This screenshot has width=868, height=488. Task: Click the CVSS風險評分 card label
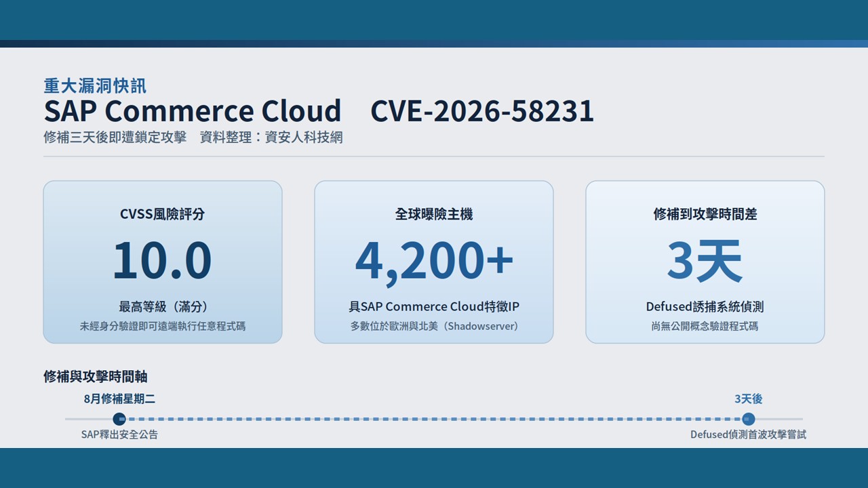pos(163,214)
